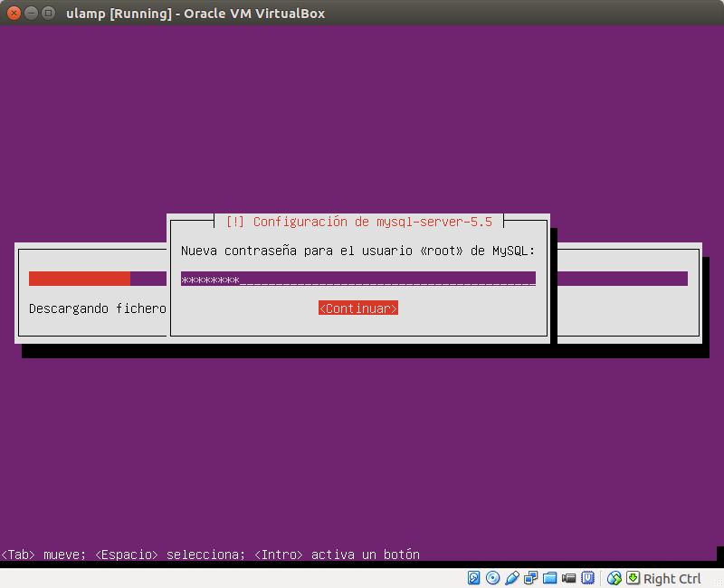The width and height of the screenshot is (724, 588).
Task: Click the keyboard capture status icon
Action: click(x=633, y=577)
